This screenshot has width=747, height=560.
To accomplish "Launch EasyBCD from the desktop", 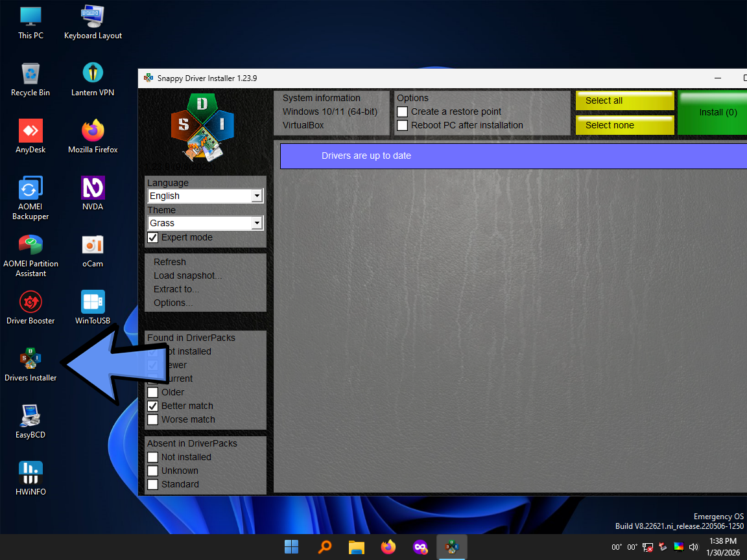I will [x=30, y=415].
